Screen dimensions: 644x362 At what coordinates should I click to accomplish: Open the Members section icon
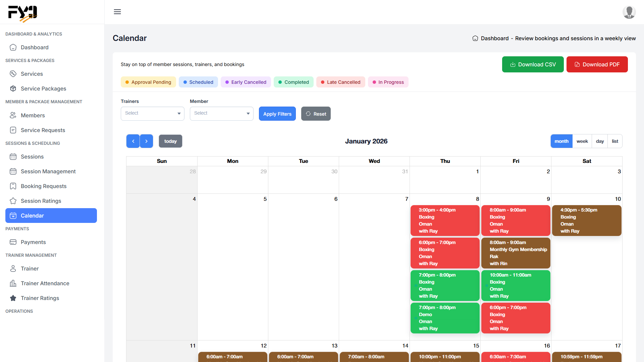pos(13,115)
